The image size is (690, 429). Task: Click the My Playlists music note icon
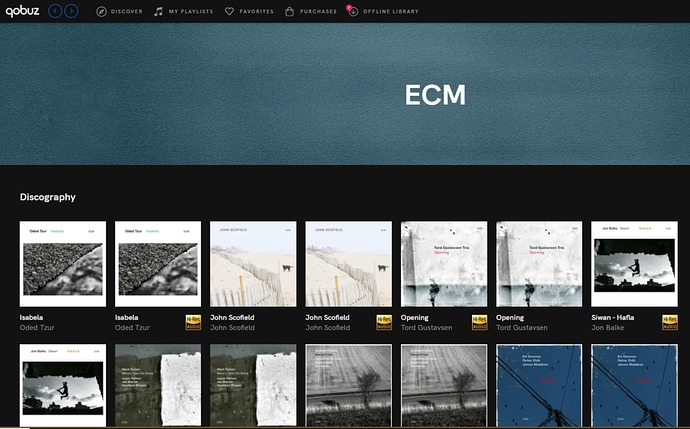point(158,11)
